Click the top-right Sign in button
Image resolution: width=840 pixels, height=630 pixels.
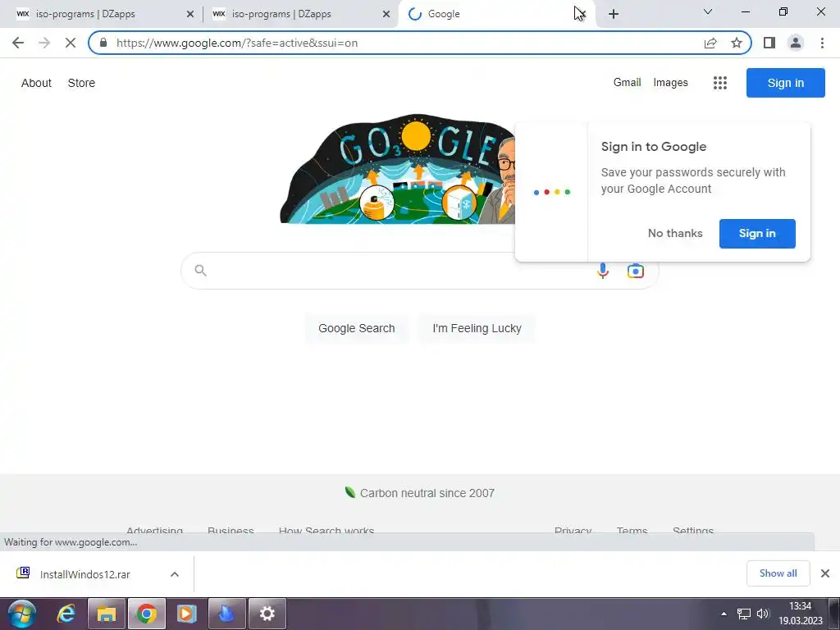coord(785,83)
